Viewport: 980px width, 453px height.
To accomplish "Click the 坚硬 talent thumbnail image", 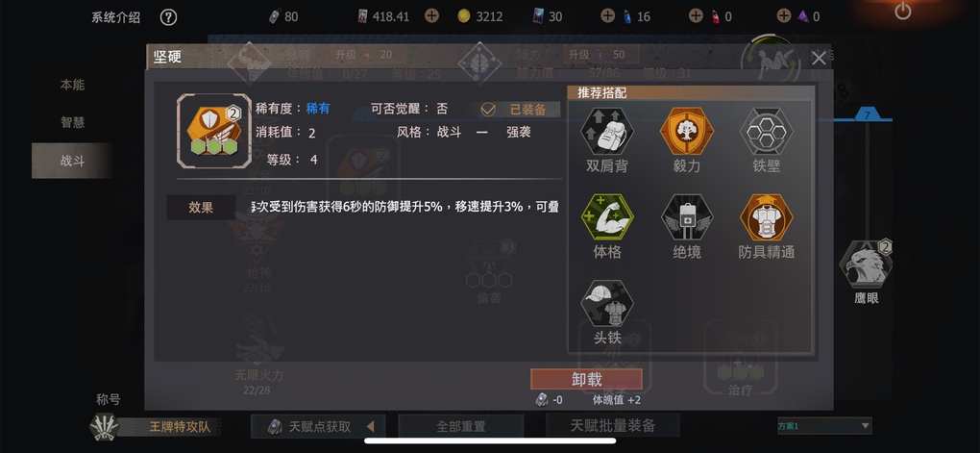I will [214, 131].
